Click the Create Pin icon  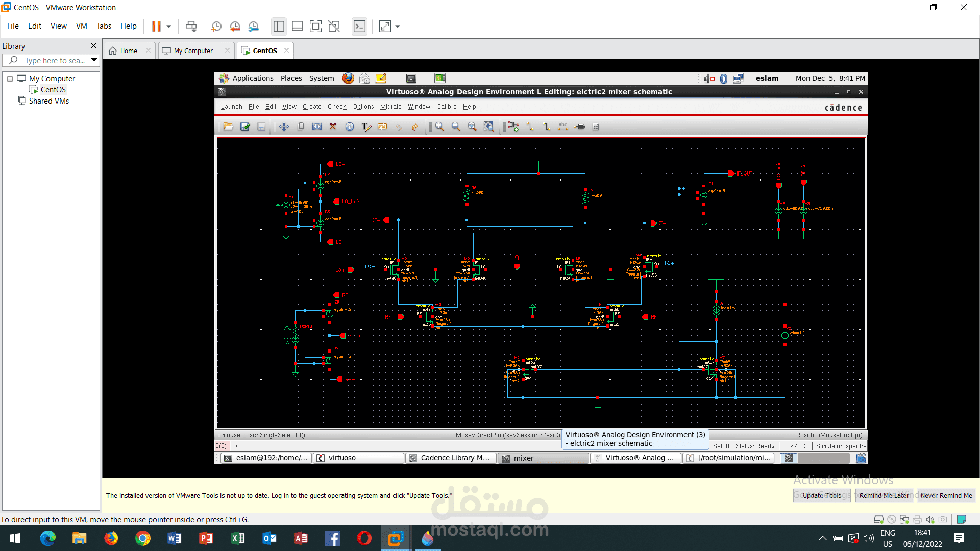580,127
